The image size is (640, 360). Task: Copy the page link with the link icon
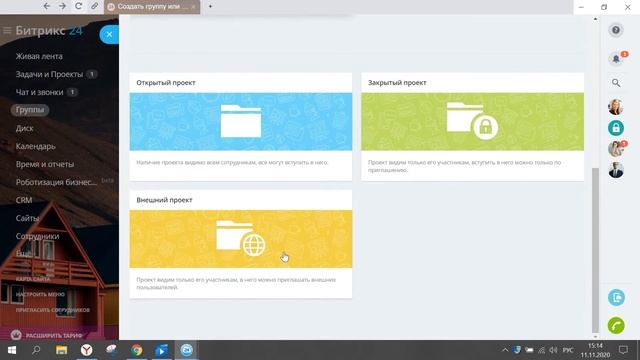(94, 6)
